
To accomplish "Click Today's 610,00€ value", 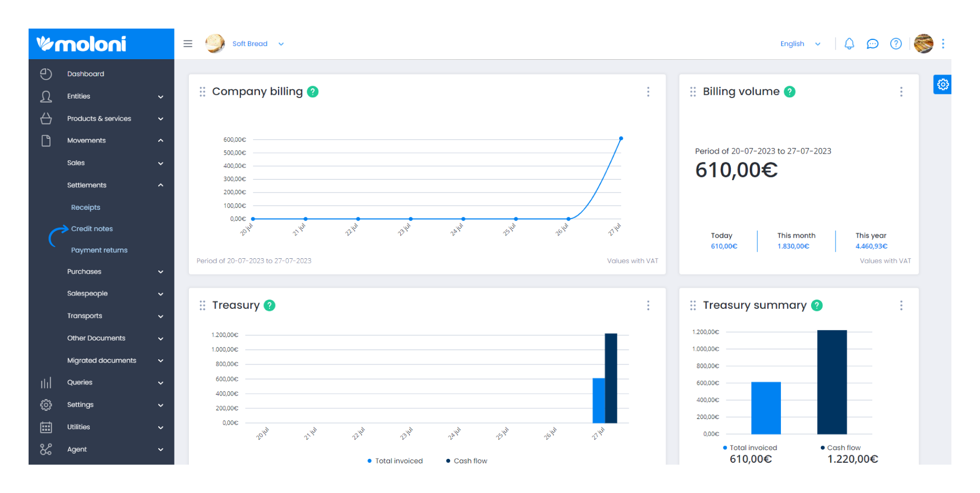I will click(724, 246).
